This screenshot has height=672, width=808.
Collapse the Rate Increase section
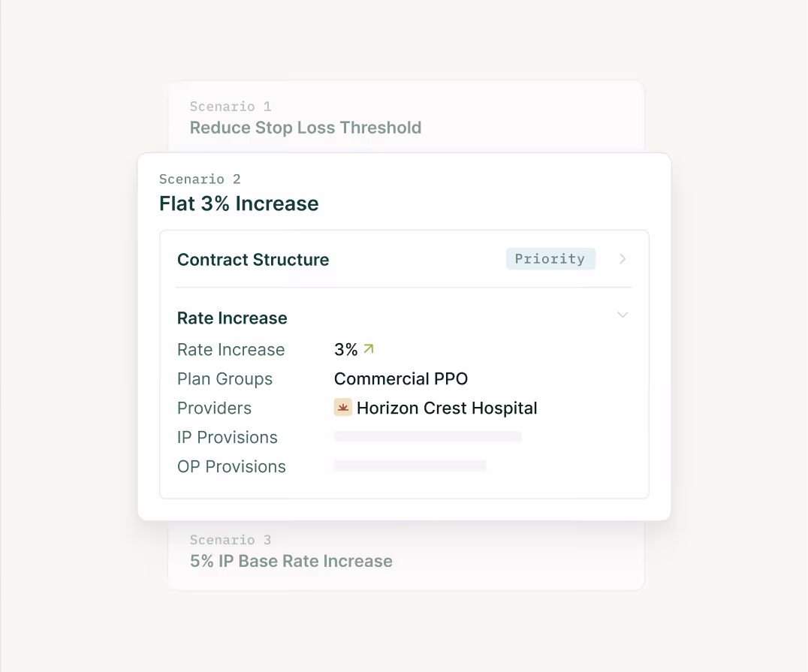tap(622, 315)
